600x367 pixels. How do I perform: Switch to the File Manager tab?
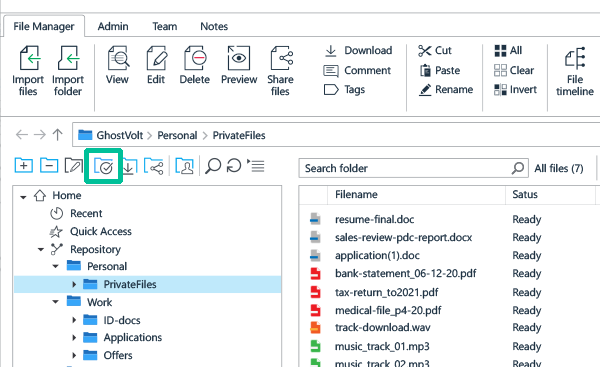[44, 26]
